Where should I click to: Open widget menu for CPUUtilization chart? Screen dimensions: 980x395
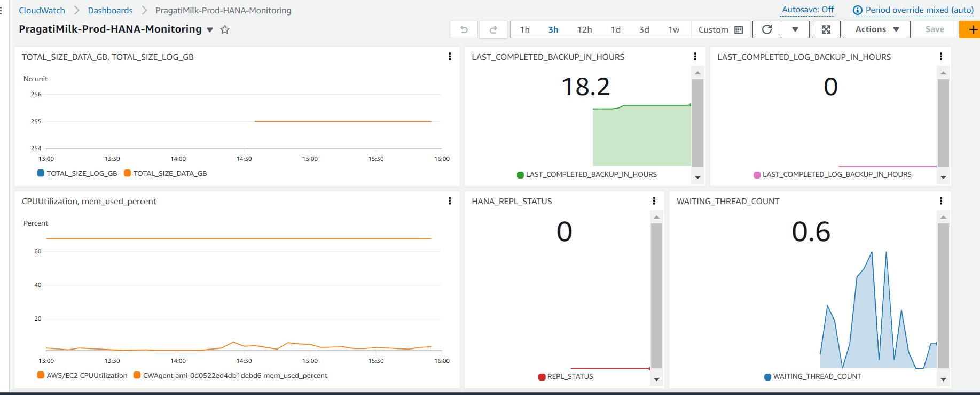tap(450, 201)
